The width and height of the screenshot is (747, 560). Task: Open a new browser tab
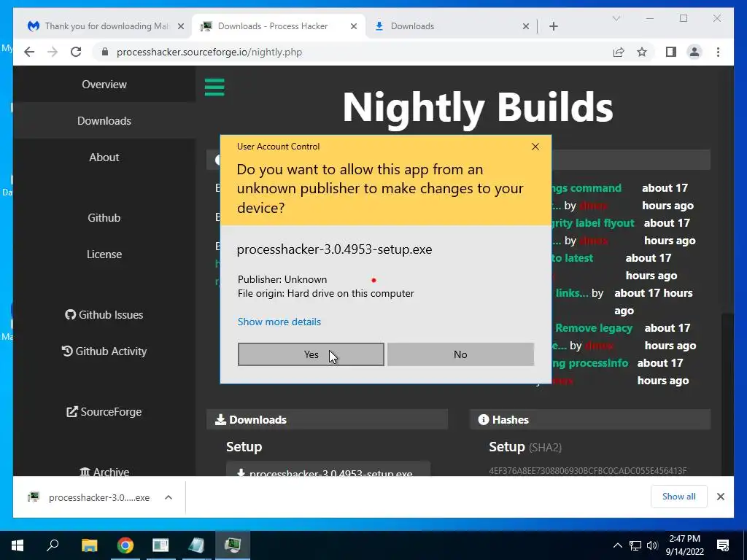pos(553,26)
